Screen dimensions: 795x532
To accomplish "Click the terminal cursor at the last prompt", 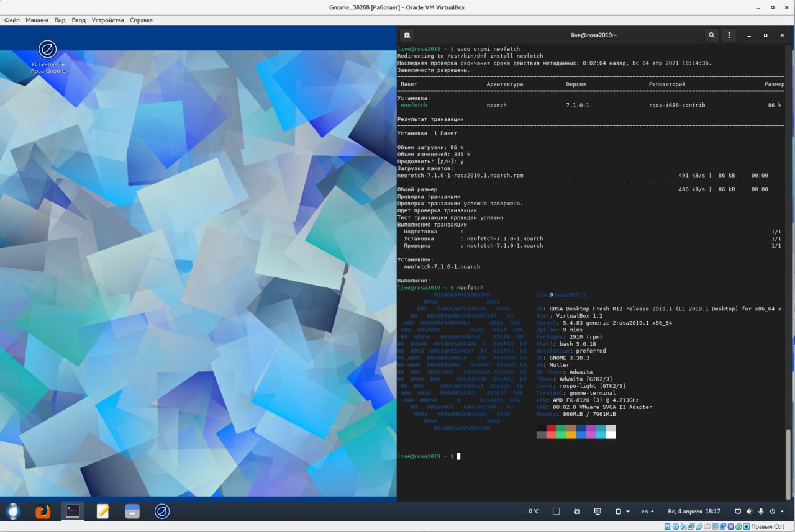I will click(x=459, y=456).
